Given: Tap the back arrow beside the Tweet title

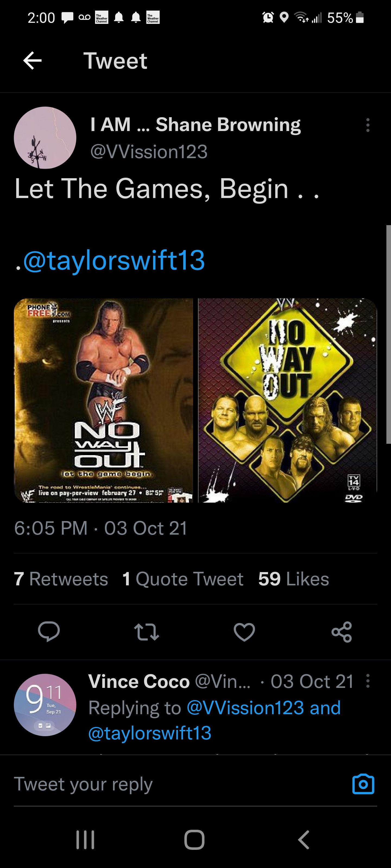Looking at the screenshot, I should coord(32,61).
